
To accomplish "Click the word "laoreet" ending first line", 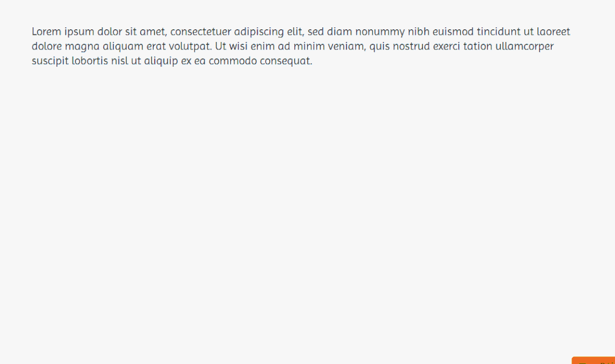I will point(553,32).
